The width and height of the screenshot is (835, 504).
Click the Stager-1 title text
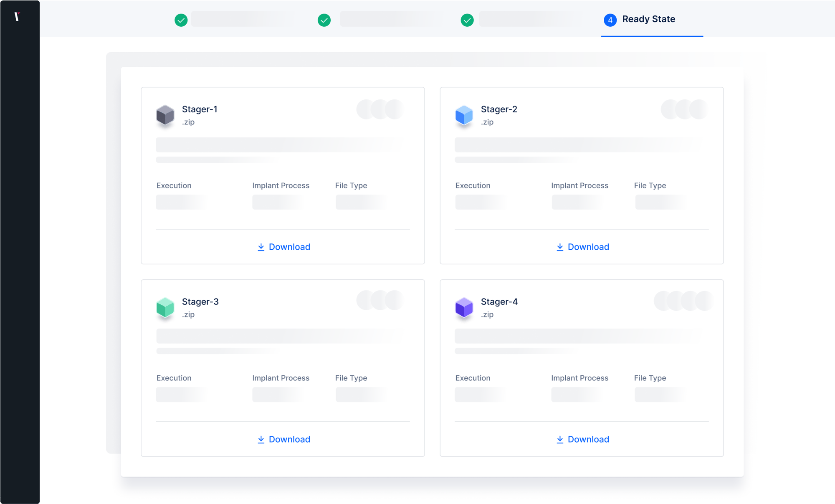point(200,109)
